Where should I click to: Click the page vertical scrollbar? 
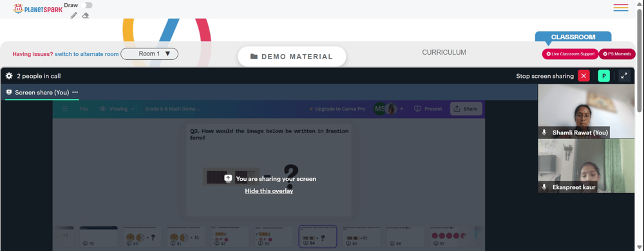pyautogui.click(x=639, y=60)
